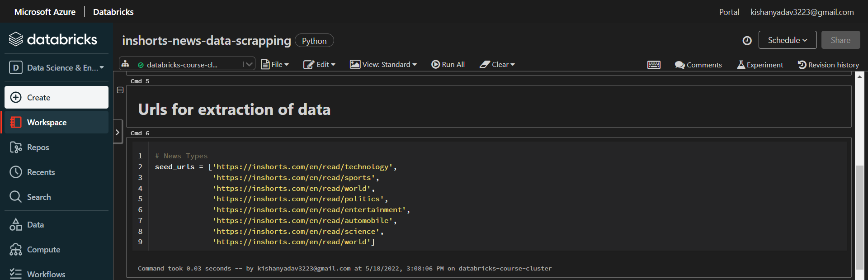This screenshot has width=868, height=280.
Task: Open the File menu
Action: coord(275,65)
